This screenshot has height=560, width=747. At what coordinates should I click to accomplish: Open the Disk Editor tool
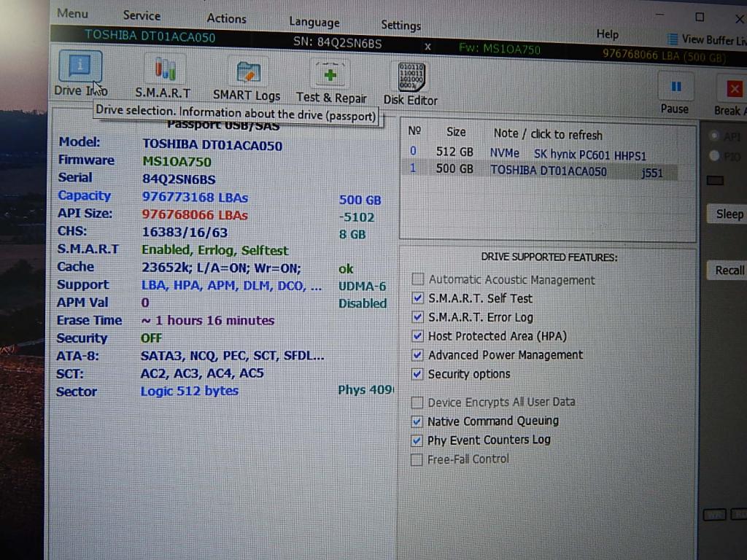(x=411, y=77)
